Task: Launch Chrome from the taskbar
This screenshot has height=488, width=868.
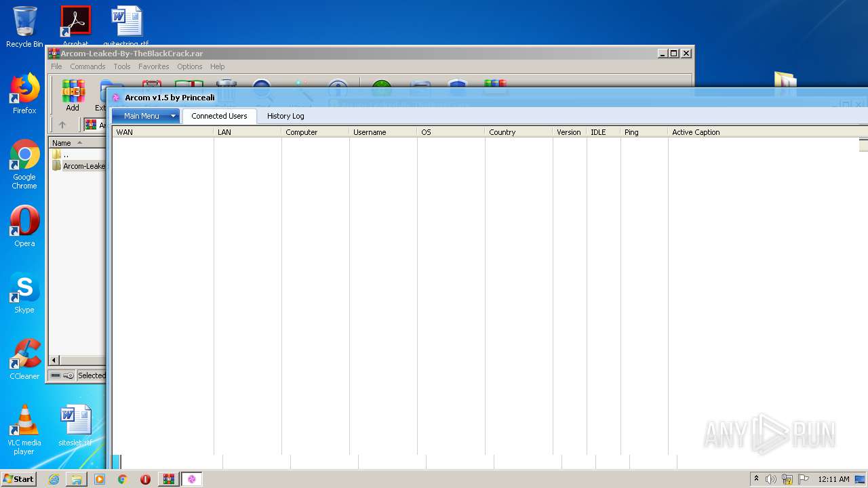Action: [x=122, y=479]
